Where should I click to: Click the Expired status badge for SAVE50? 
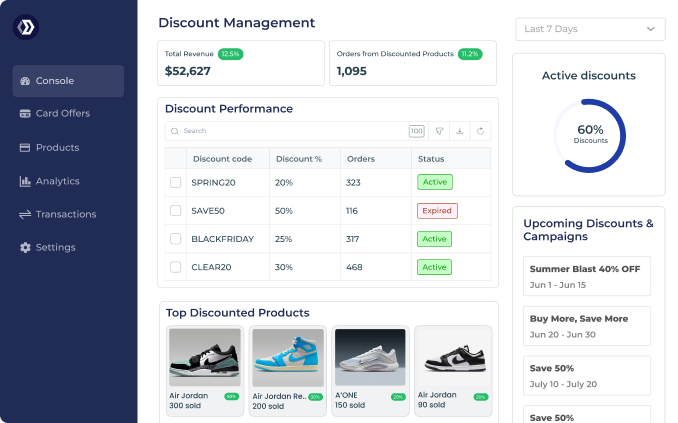(x=437, y=211)
